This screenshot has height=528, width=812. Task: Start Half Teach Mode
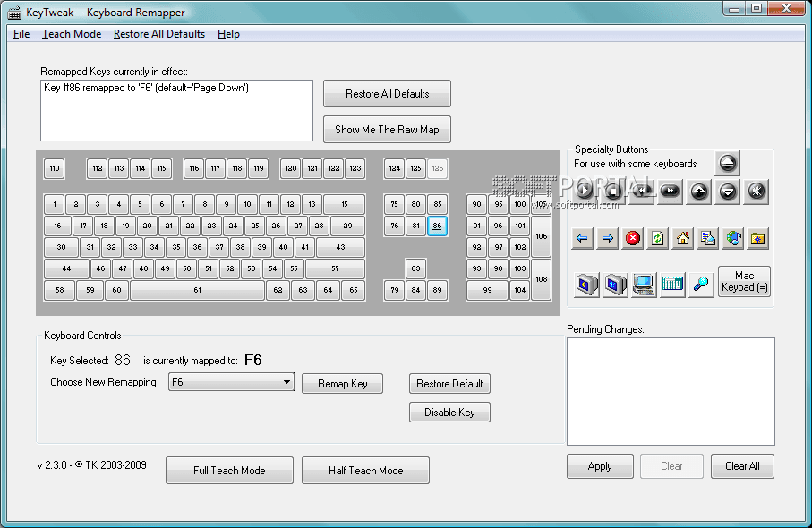(365, 470)
